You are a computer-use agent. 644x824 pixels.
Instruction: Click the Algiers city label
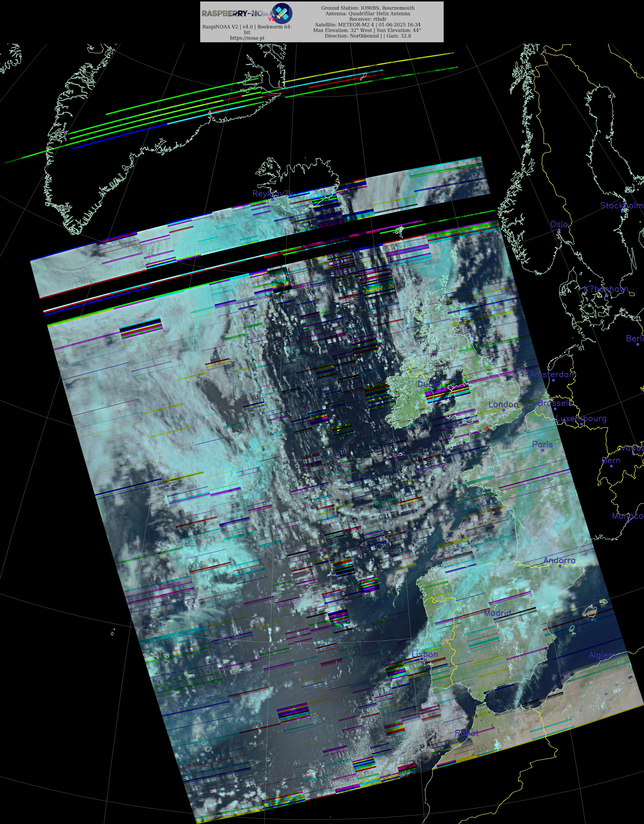point(602,655)
